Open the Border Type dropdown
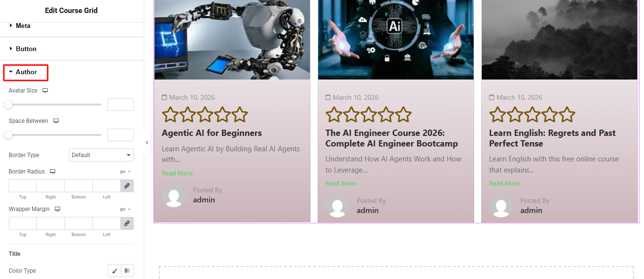Image resolution: width=644 pixels, height=279 pixels. point(101,155)
